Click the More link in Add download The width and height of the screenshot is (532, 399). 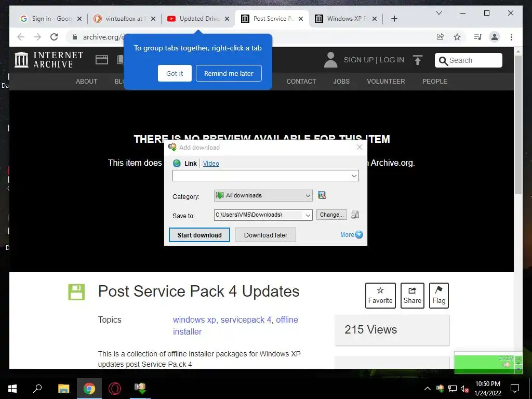[347, 234]
